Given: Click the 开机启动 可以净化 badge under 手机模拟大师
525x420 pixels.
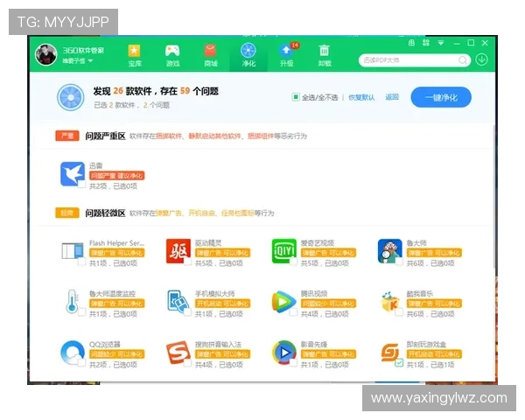Looking at the screenshot, I should tap(223, 304).
